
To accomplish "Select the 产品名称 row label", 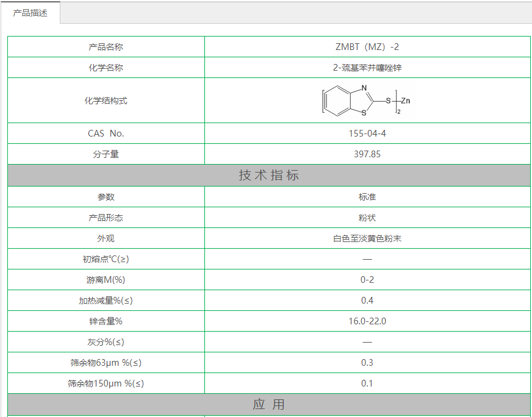I will click(x=106, y=47).
